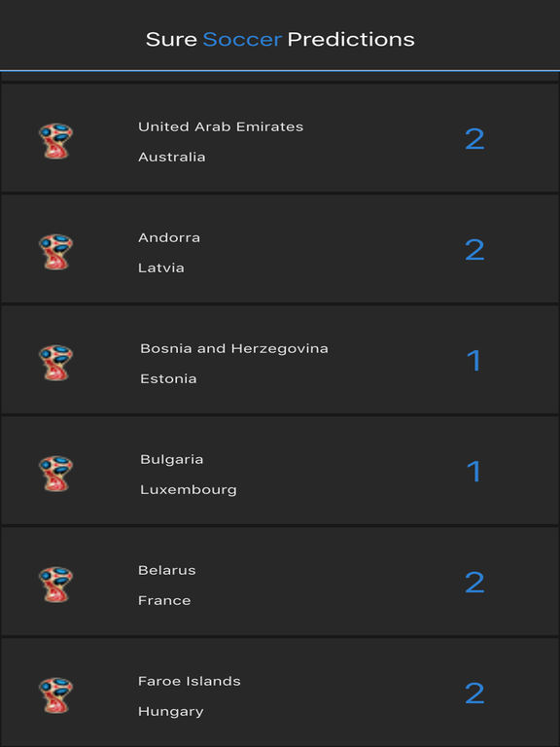
Task: Tap the trophy icon beside Andorra vs Latvia
Action: click(55, 252)
